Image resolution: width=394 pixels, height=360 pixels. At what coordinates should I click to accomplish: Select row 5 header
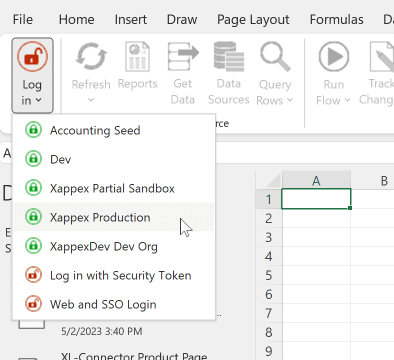tap(269, 275)
